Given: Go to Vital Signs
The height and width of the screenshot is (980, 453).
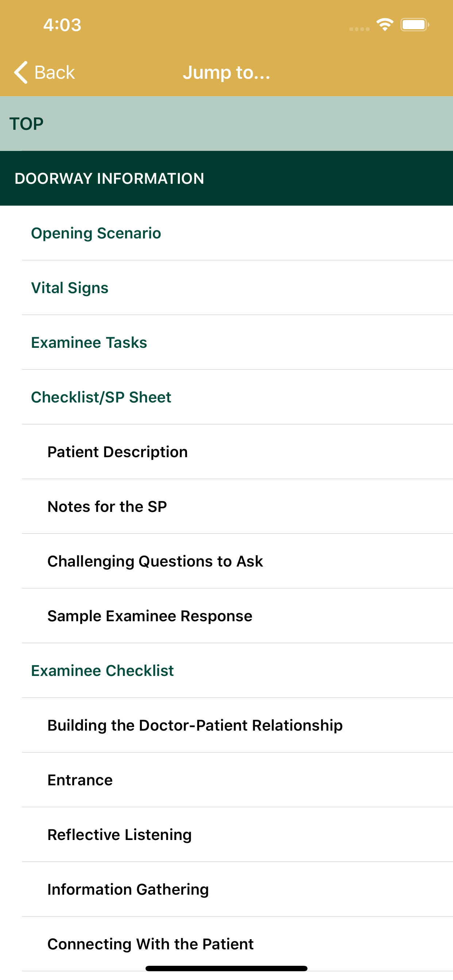Looking at the screenshot, I should coord(70,288).
